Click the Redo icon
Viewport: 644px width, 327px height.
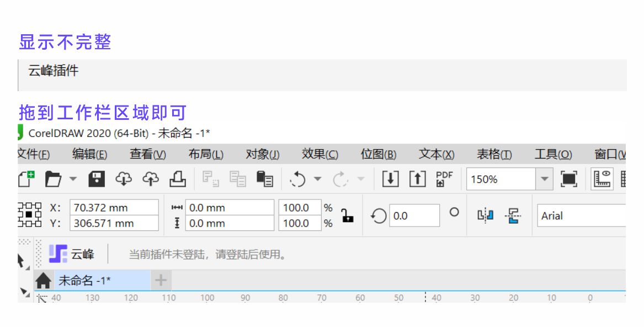[x=340, y=180]
